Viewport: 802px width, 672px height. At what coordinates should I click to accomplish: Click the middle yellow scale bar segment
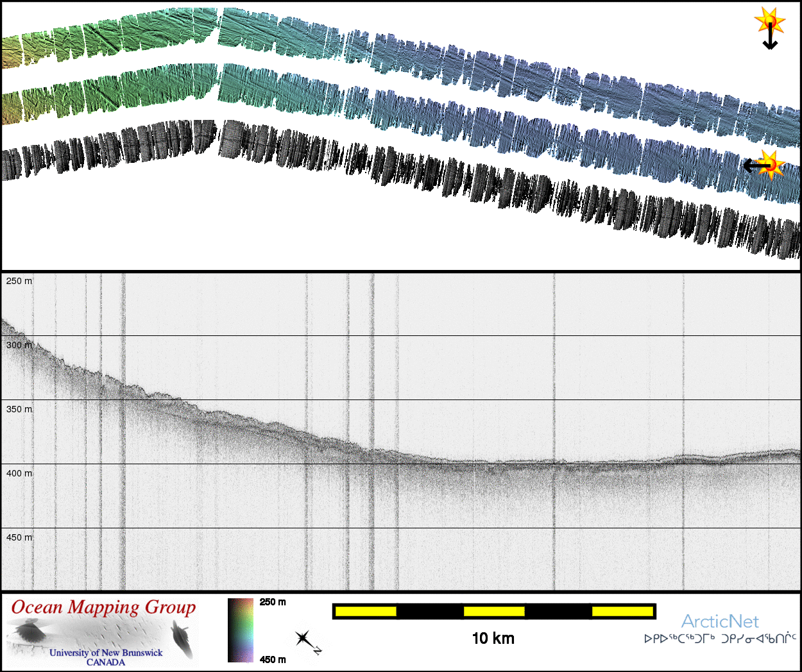[x=494, y=612]
